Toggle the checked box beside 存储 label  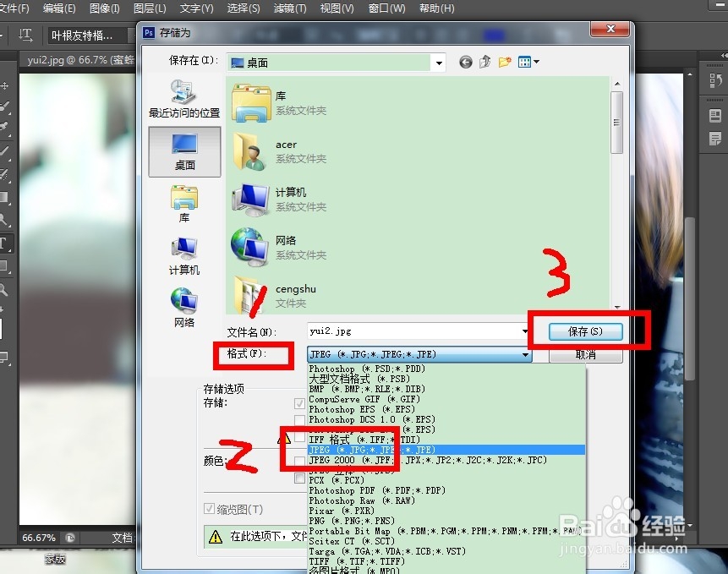click(x=299, y=403)
